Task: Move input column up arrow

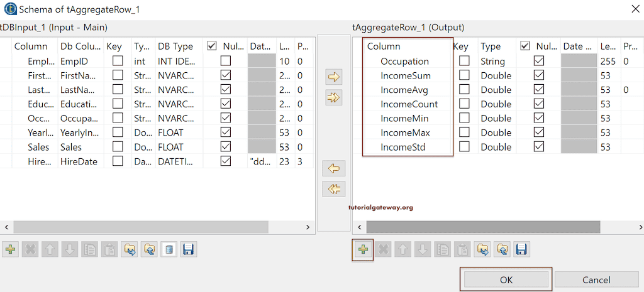Action: pyautogui.click(x=50, y=249)
